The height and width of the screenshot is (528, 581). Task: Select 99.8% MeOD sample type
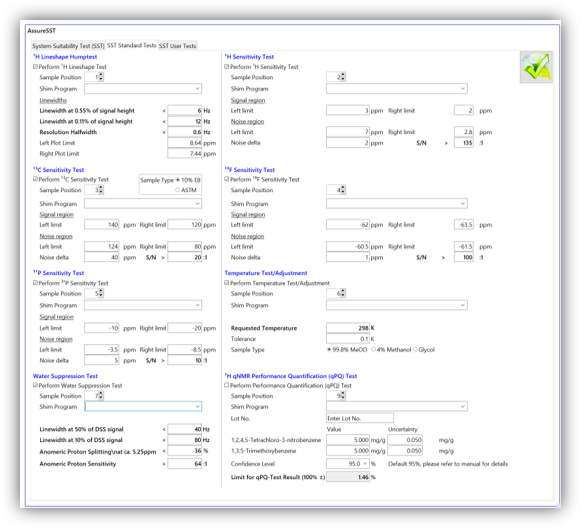click(x=329, y=350)
